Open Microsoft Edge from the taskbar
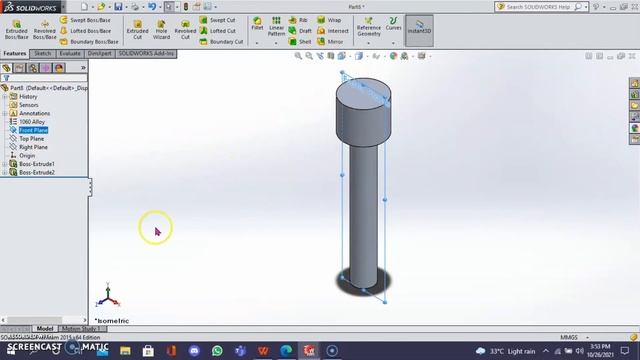This screenshot has width=640, height=360. (286, 351)
